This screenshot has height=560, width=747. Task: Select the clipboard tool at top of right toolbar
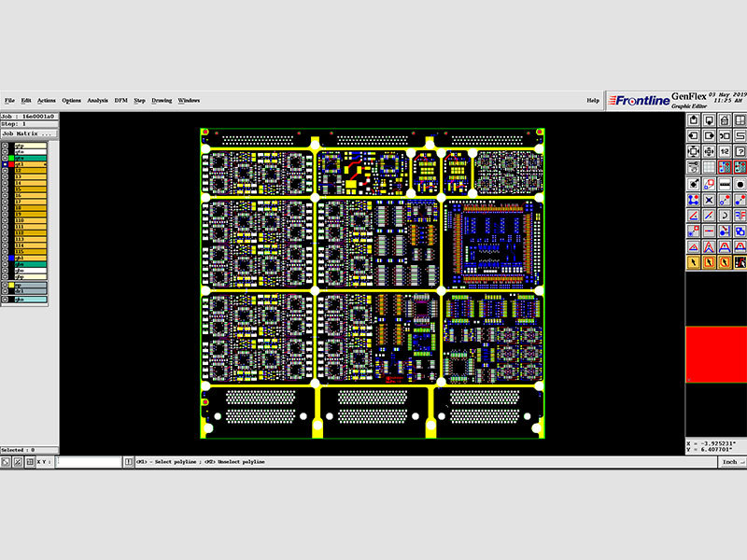pos(691,120)
